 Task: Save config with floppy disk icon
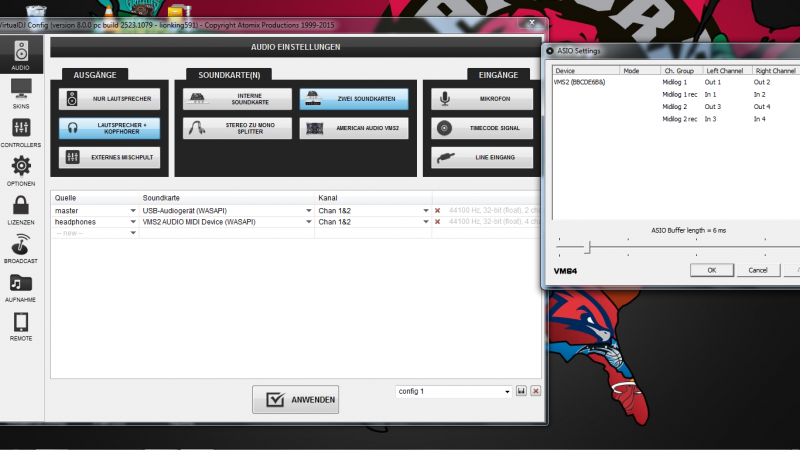[x=521, y=391]
